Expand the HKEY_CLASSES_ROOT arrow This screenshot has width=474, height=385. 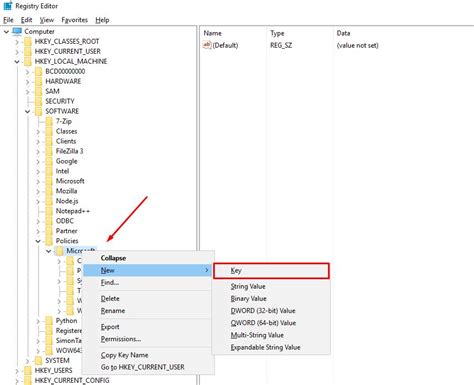pyautogui.click(x=17, y=42)
